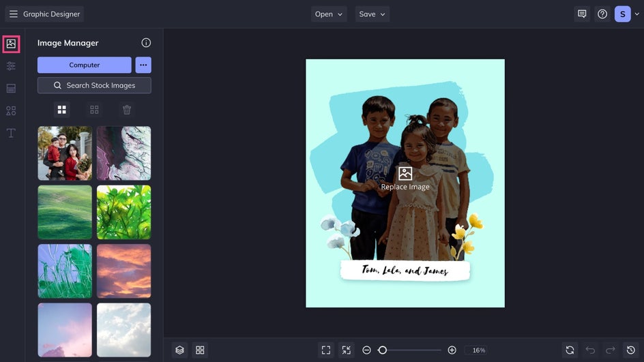Click the 'Tom, Lala, and James' caption text
The width and height of the screenshot is (644, 362).
(405, 270)
